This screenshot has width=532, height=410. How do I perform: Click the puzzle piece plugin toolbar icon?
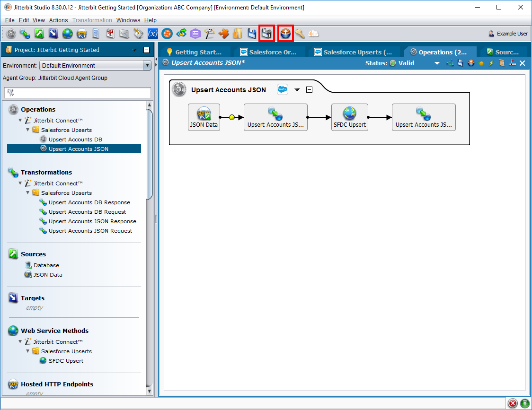point(224,34)
